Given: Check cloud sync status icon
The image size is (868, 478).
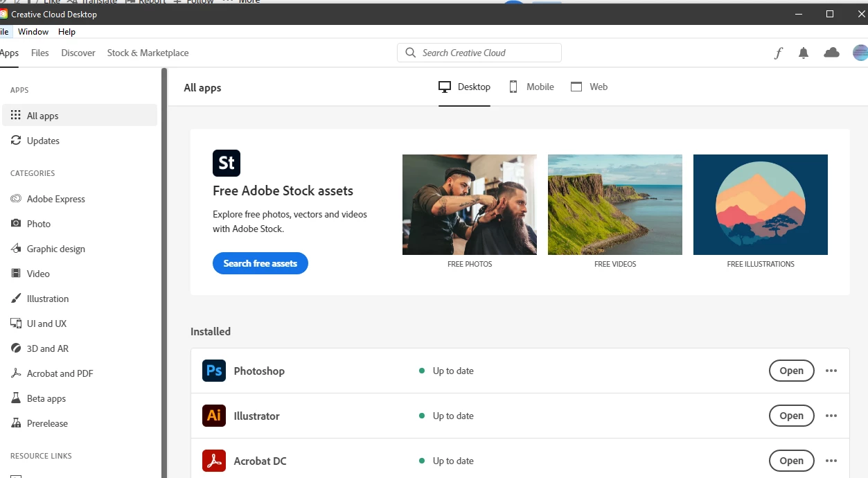Looking at the screenshot, I should click(x=831, y=53).
